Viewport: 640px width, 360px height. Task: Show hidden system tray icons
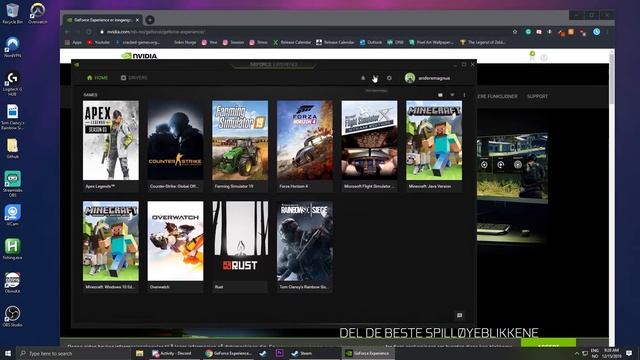[x=576, y=353]
